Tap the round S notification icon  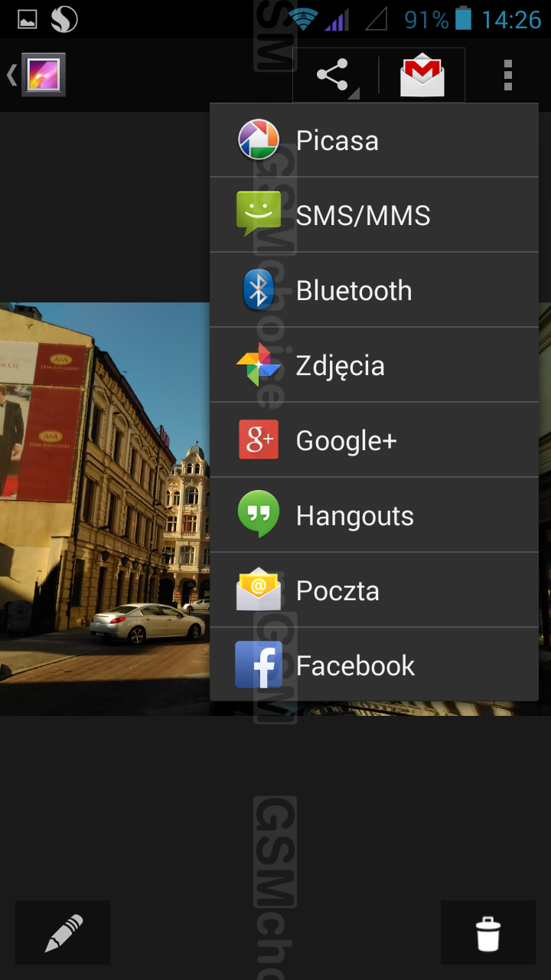[64, 19]
